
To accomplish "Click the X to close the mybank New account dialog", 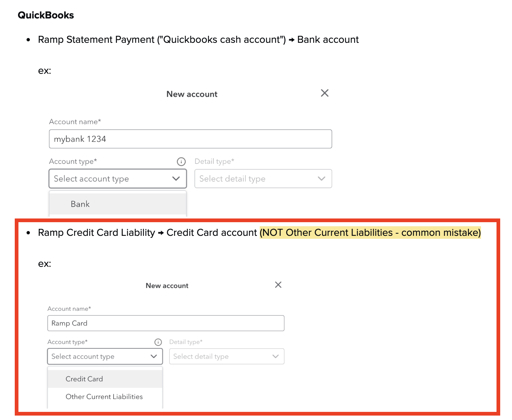I will pos(324,93).
